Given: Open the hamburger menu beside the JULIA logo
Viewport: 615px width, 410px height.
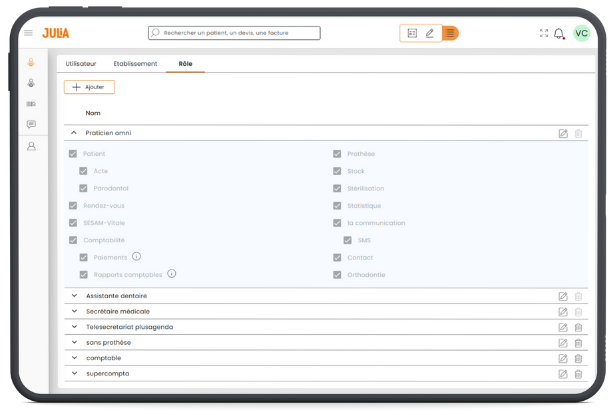Looking at the screenshot, I should pos(28,33).
